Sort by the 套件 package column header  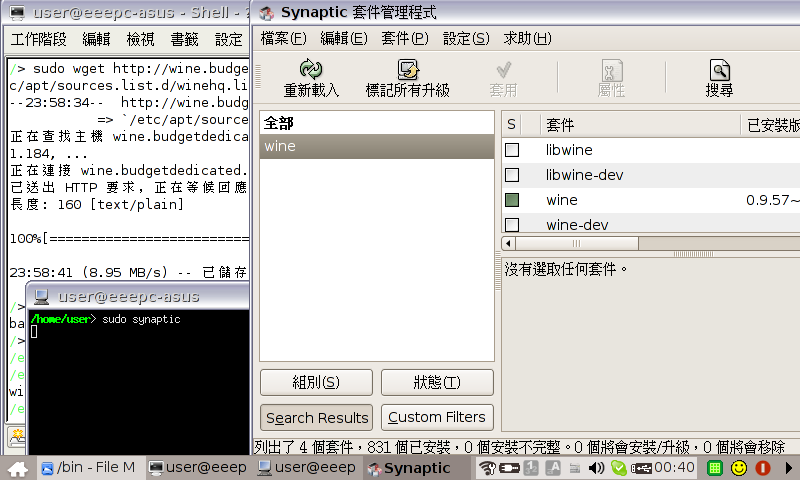tap(640, 124)
